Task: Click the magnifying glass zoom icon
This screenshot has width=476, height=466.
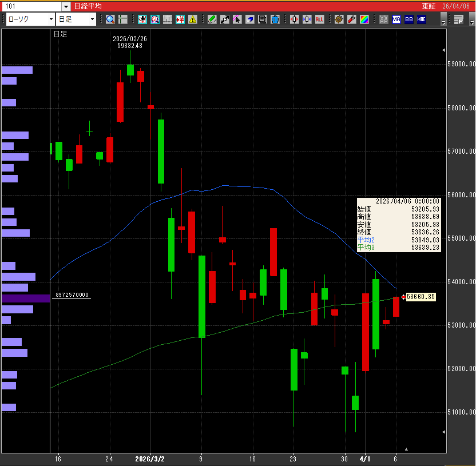Action: (110, 19)
